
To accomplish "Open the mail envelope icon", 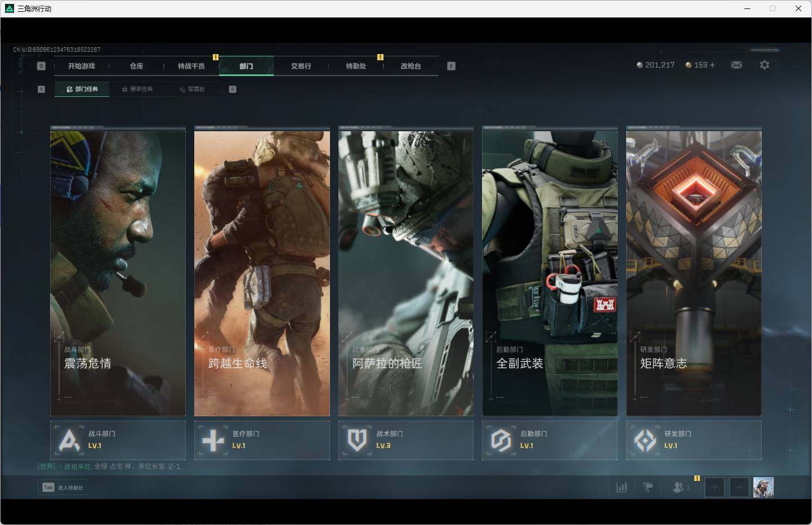I will (736, 65).
